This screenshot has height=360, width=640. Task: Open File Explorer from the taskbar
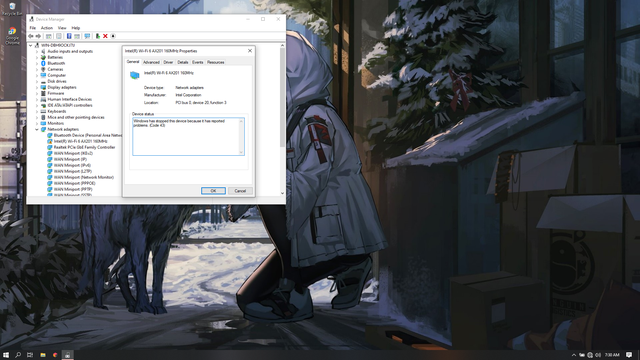coord(42,355)
